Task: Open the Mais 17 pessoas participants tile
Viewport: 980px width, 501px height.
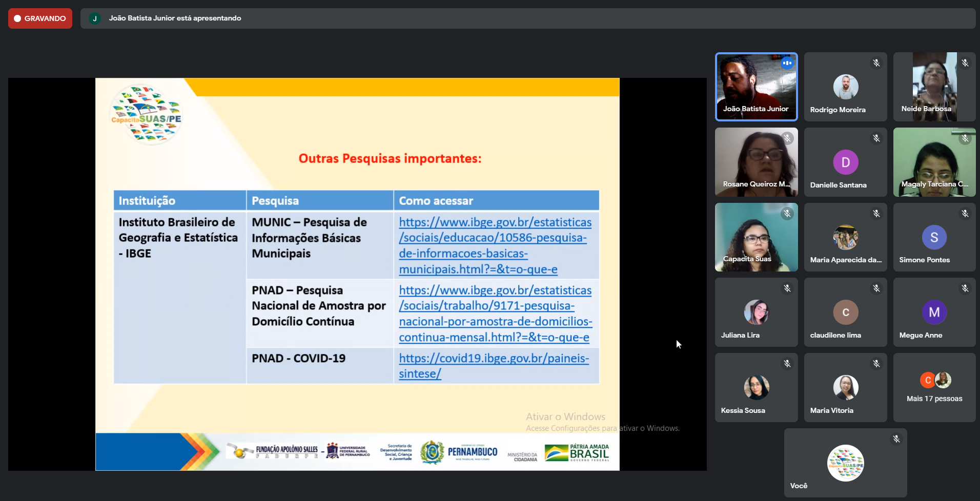Action: (x=934, y=388)
